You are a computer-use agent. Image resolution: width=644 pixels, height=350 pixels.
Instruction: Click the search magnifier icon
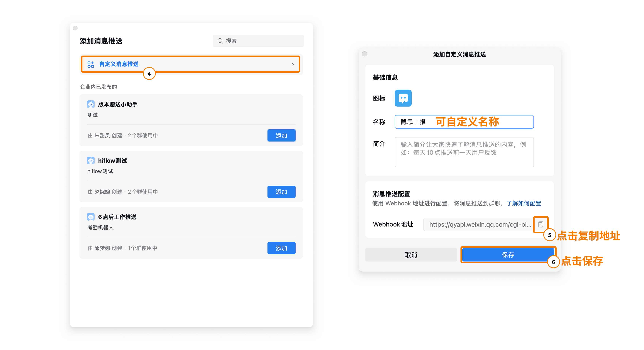[220, 41]
